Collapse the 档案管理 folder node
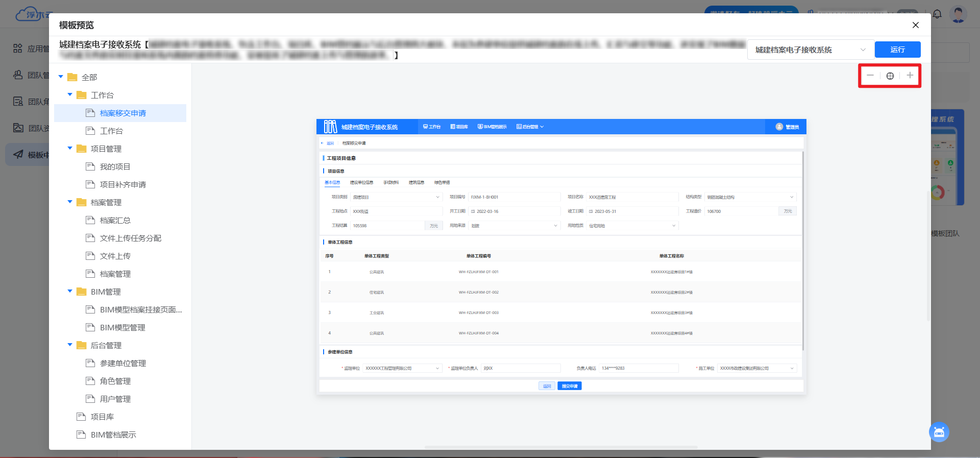The image size is (980, 458). coord(70,202)
